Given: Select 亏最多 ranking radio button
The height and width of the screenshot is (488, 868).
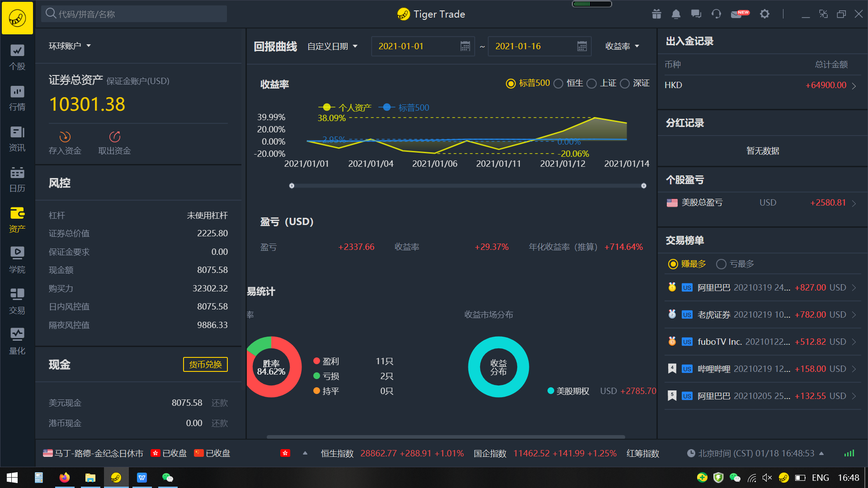Looking at the screenshot, I should tap(721, 264).
